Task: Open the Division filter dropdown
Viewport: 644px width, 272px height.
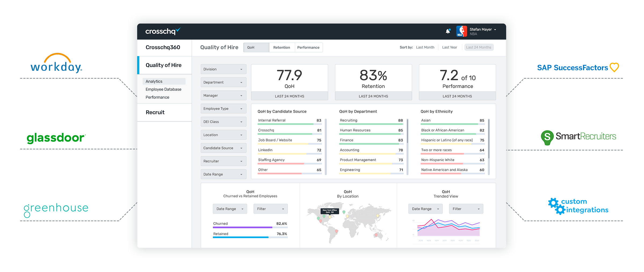Action: pyautogui.click(x=223, y=69)
